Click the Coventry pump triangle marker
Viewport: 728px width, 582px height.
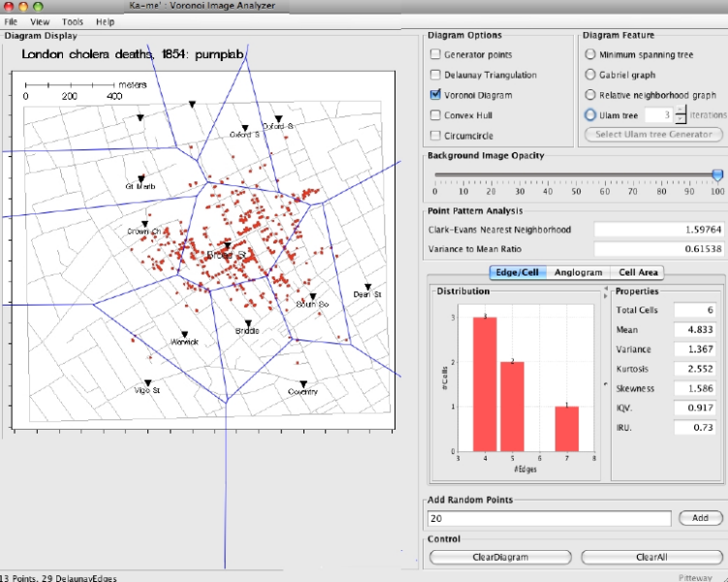click(303, 384)
